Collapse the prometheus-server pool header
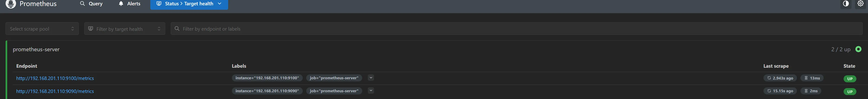Viewport: 868px width, 99px height. pyautogui.click(x=36, y=49)
